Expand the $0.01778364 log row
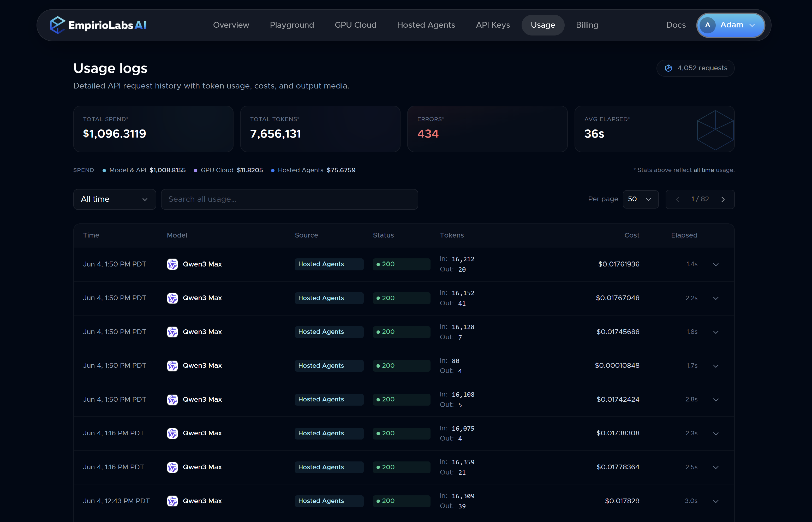The width and height of the screenshot is (812, 522). [716, 467]
